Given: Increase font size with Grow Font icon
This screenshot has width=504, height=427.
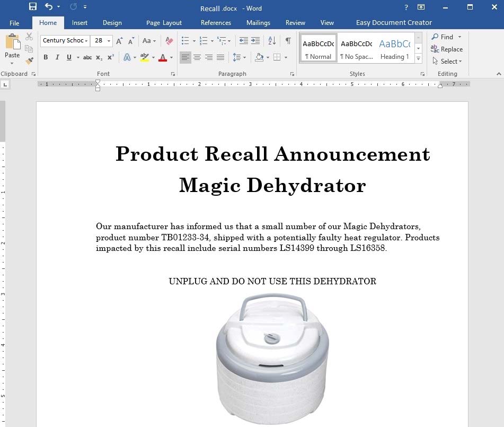Looking at the screenshot, I should [x=119, y=41].
